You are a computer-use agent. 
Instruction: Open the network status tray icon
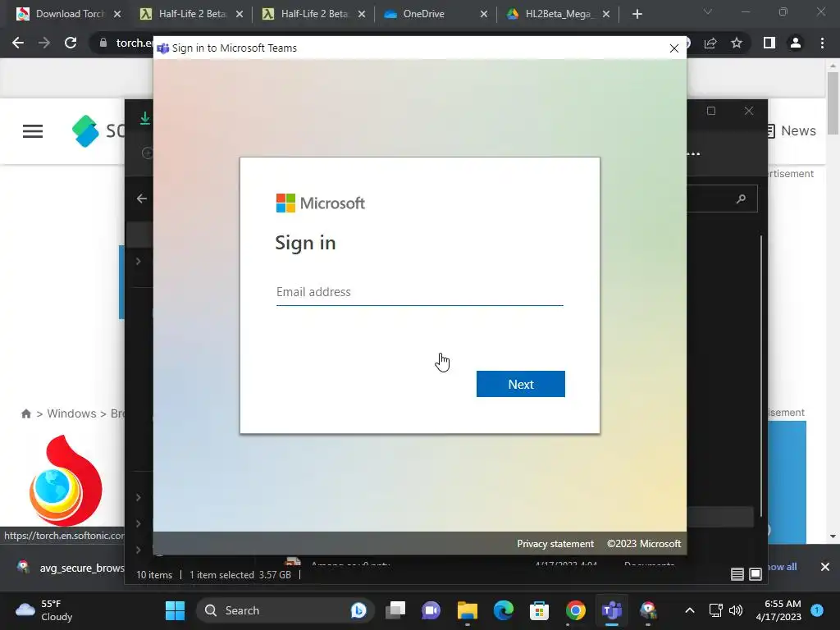click(x=715, y=610)
